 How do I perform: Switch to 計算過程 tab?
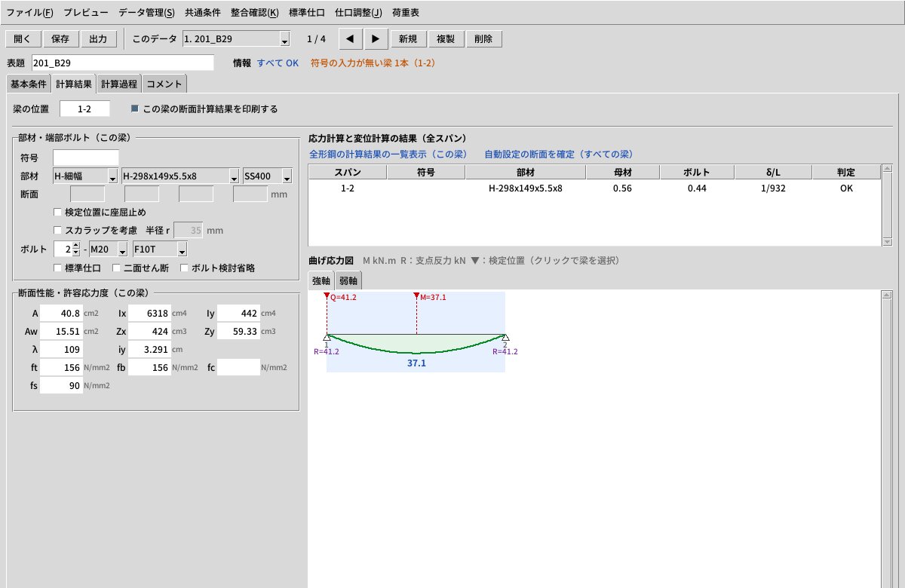[x=120, y=84]
